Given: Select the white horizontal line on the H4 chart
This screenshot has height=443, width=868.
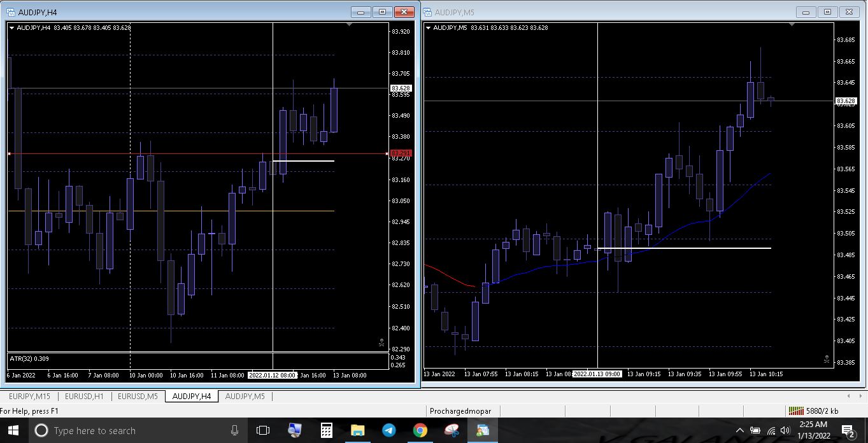Looking at the screenshot, I should coord(303,161).
